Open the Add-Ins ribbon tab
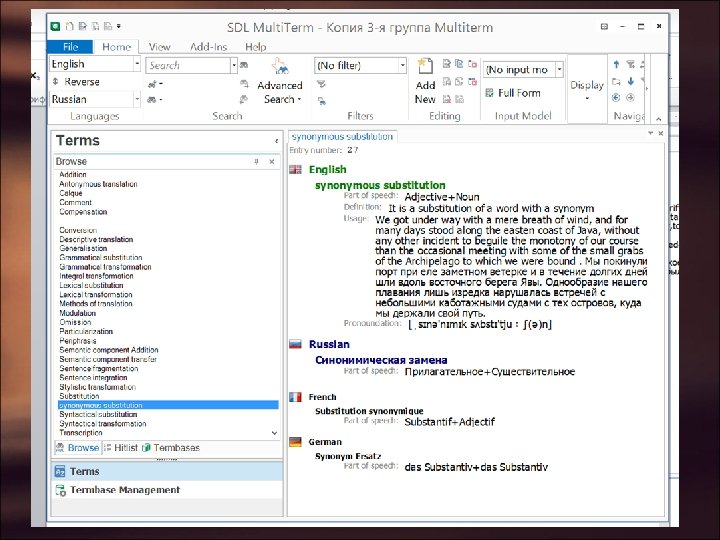The width and height of the screenshot is (720, 540). 208,47
